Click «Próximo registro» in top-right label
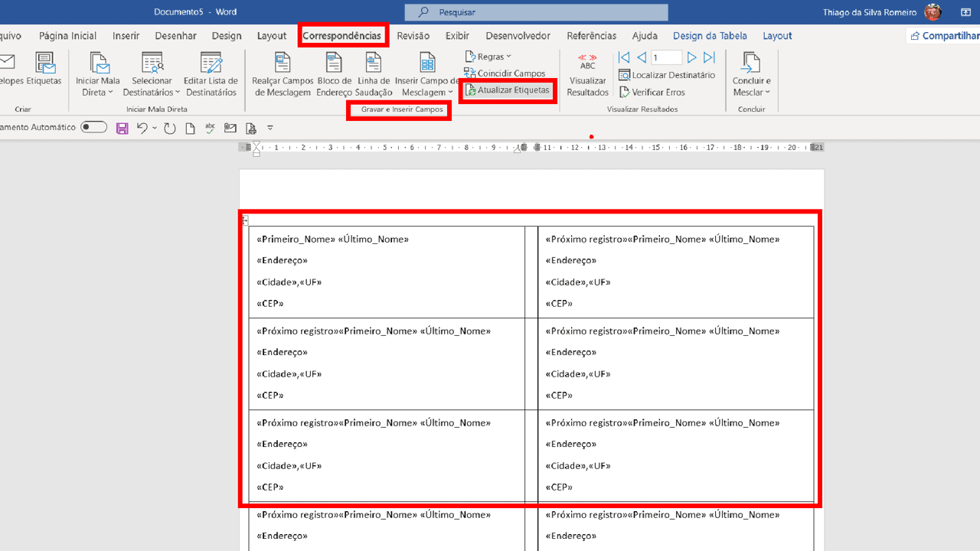 [x=586, y=239]
